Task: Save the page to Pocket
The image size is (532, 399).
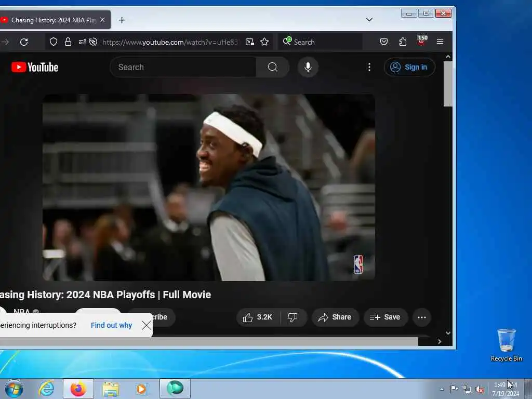Action: pos(384,42)
